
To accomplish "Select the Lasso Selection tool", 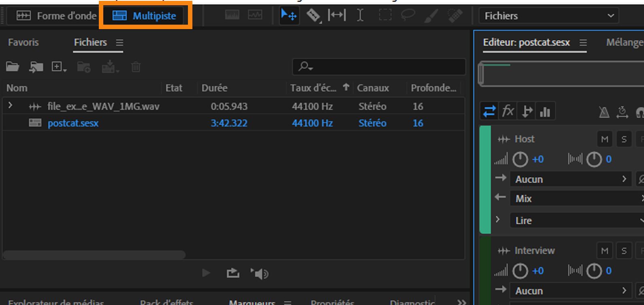I will (408, 16).
